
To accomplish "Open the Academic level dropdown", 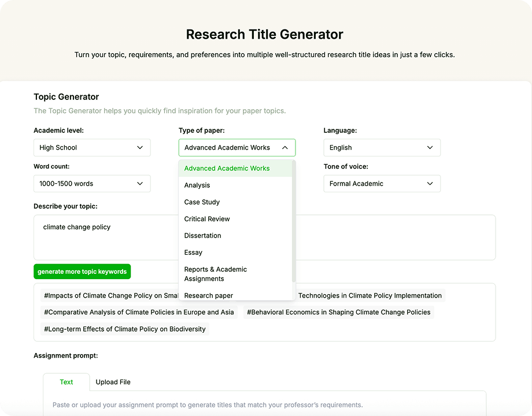I will [x=91, y=147].
